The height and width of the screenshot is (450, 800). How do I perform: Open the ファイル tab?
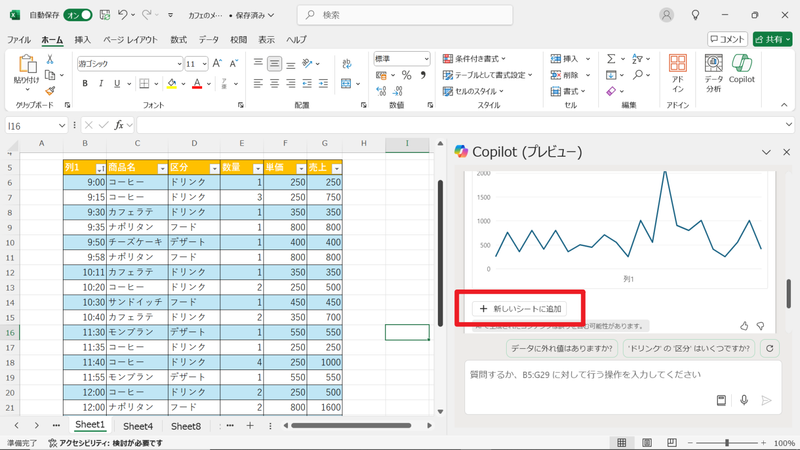(x=18, y=40)
